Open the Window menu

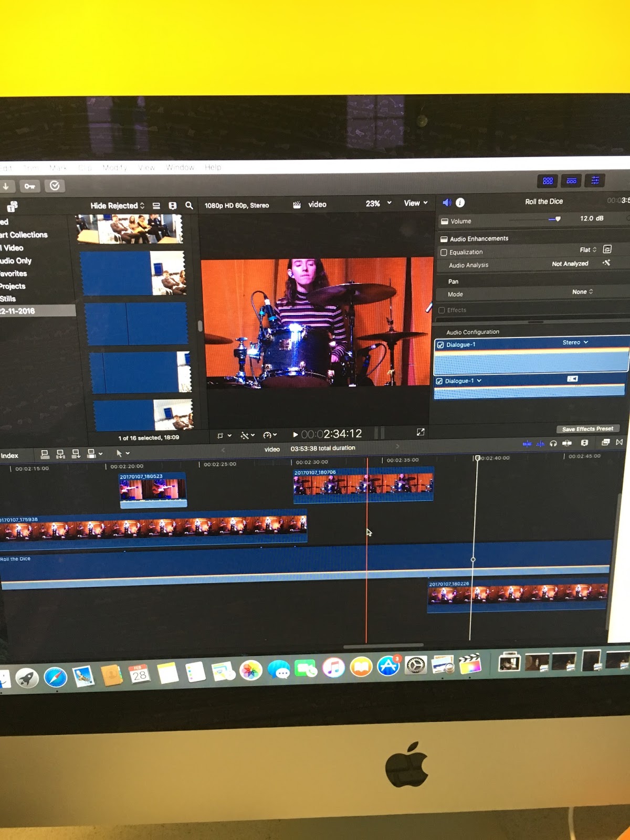coord(180,167)
